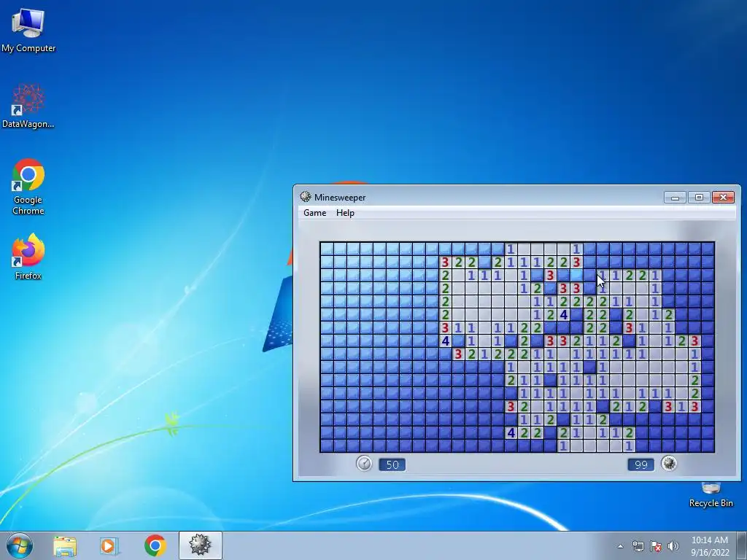The image size is (747, 560).
Task: Click the remaining mines value 99
Action: pyautogui.click(x=640, y=464)
